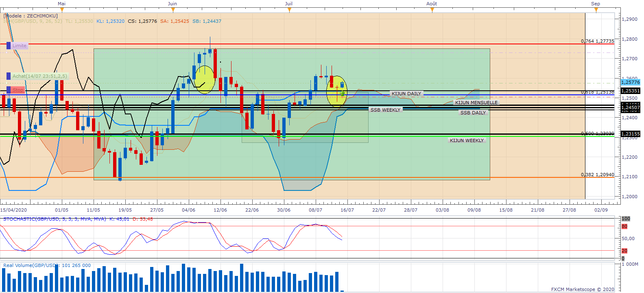Click the ICH(GBP/USD, 9, 26, 52) indicator label
644x293 pixels.
coord(33,21)
